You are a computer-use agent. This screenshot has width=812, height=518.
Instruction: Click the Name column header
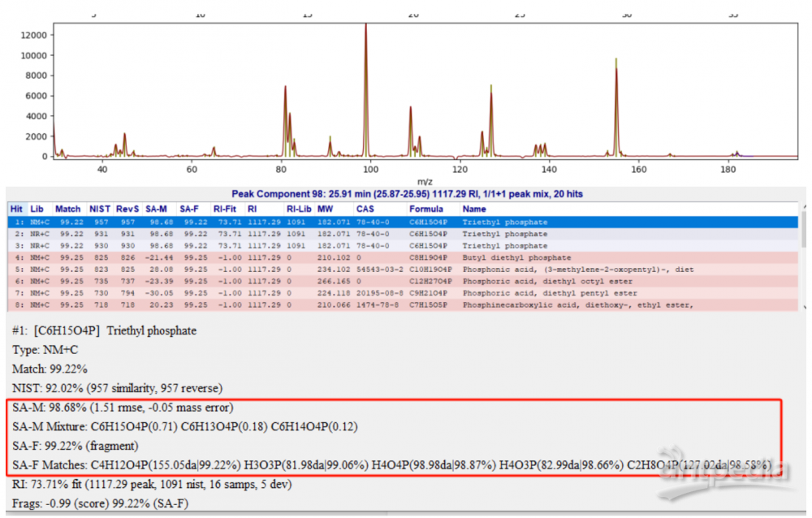click(x=474, y=209)
